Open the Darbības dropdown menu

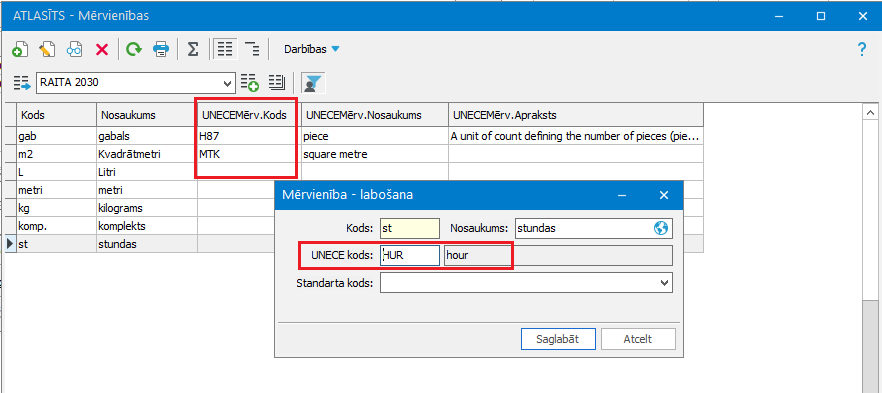(x=312, y=49)
